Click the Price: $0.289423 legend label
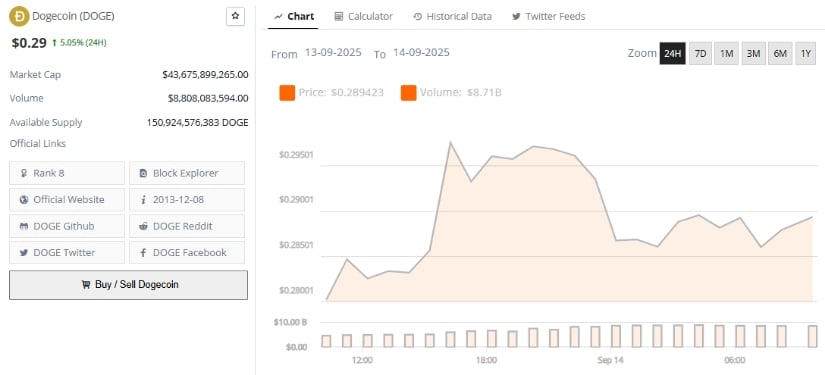This screenshot has height=375, width=825. pyautogui.click(x=341, y=93)
